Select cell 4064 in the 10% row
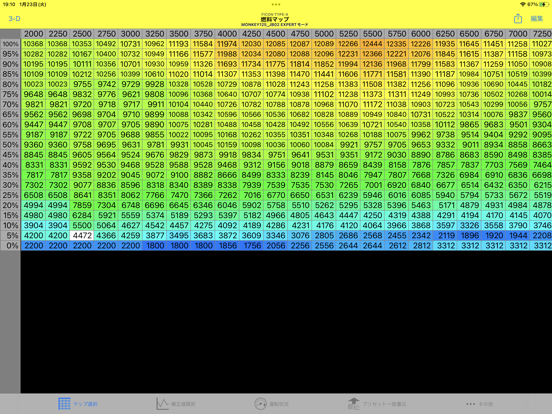552x414 pixels. [372, 225]
